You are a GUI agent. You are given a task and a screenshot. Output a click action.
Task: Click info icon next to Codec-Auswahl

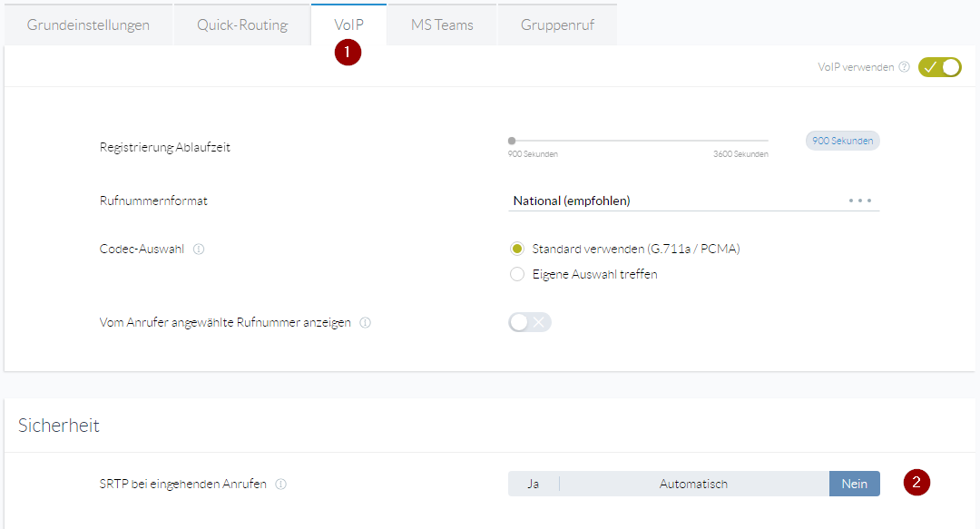click(x=199, y=249)
